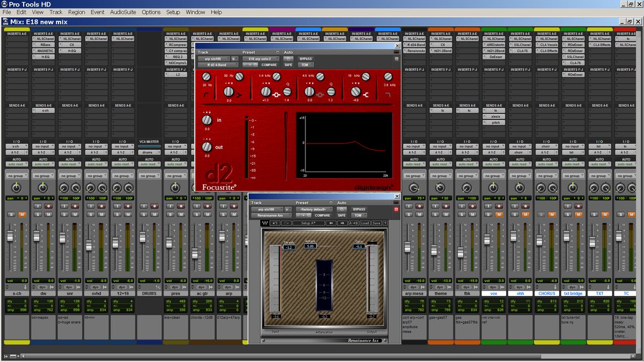Click the redo arrow in Renaissance Axx toolbar
This screenshot has height=362, width=644.
(x=287, y=223)
